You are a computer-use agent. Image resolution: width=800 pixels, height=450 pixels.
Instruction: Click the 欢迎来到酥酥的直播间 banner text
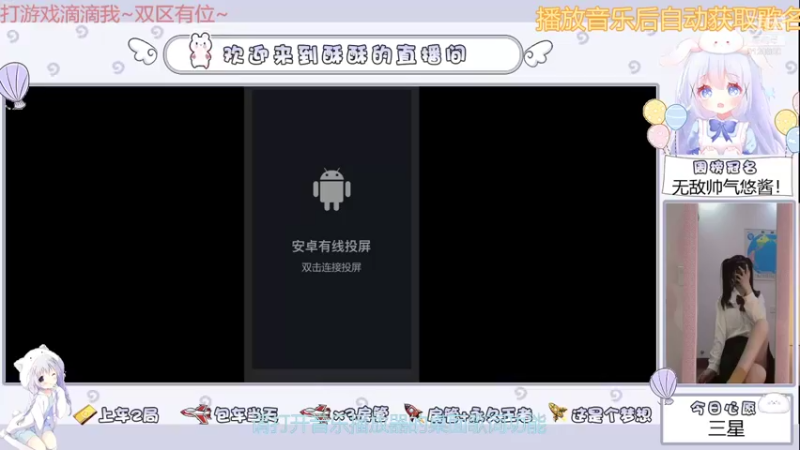click(x=345, y=55)
